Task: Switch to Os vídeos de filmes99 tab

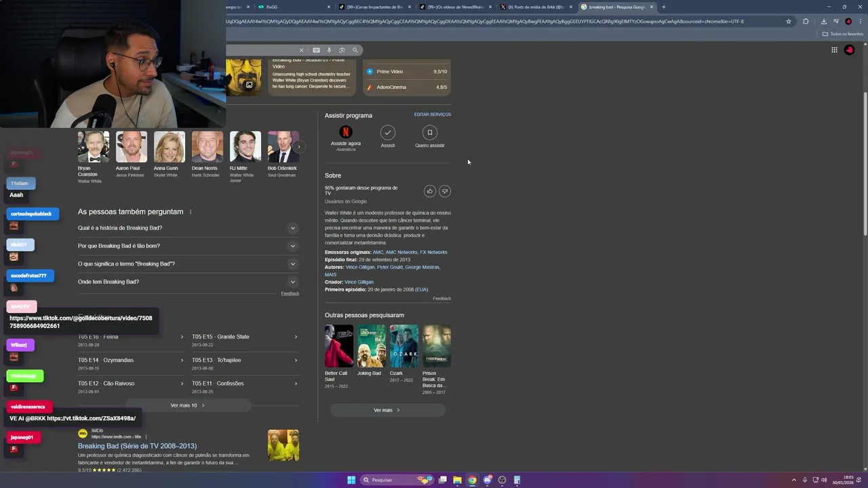Action: click(456, 7)
